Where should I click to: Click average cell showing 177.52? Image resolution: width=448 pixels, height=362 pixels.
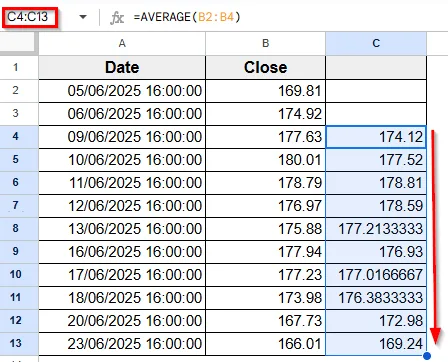[376, 160]
